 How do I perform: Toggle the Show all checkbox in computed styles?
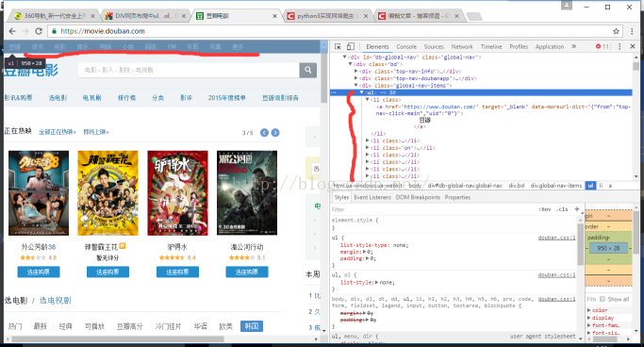pos(603,299)
